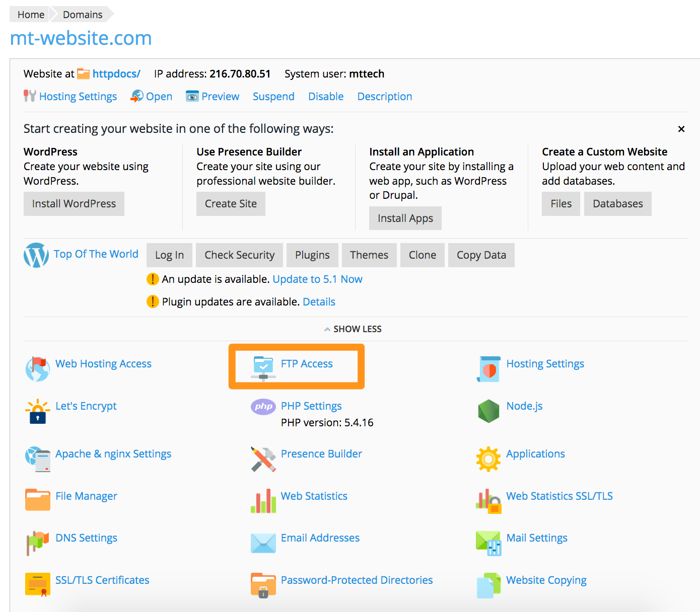Click the Suspend link
Viewport: 700px width, 612px height.
pyautogui.click(x=273, y=97)
